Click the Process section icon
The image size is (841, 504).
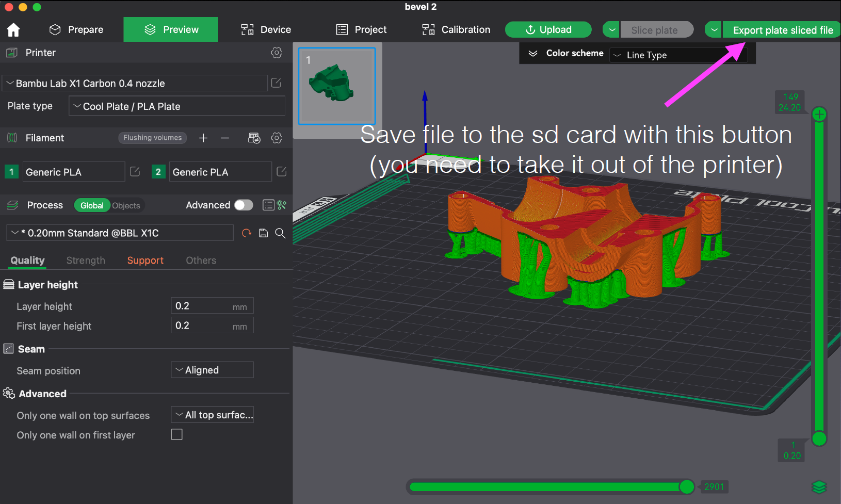[13, 205]
